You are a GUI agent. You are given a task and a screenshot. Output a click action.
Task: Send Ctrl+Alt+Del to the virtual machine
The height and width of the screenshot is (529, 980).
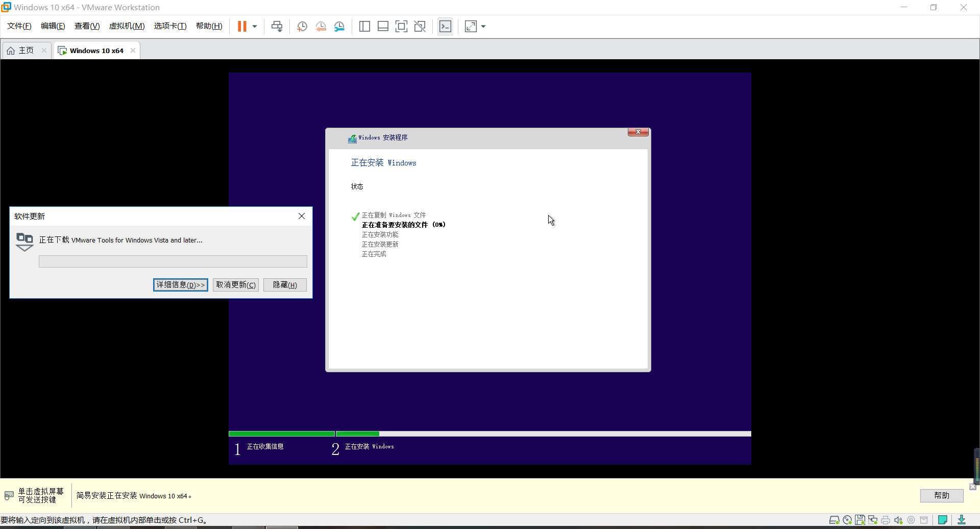click(x=277, y=27)
